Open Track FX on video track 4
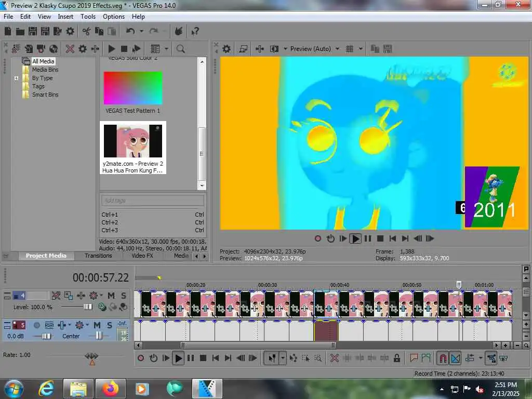The image size is (532, 399). (81, 296)
